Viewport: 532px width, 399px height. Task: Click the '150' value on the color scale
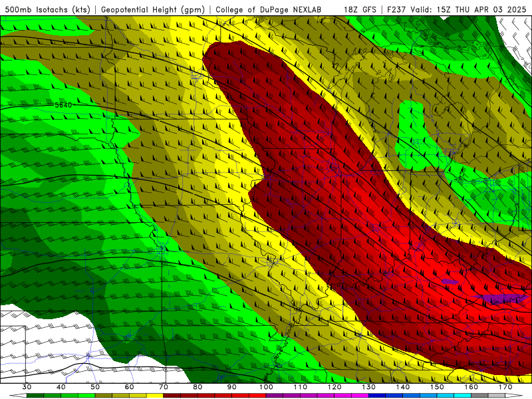point(437,387)
